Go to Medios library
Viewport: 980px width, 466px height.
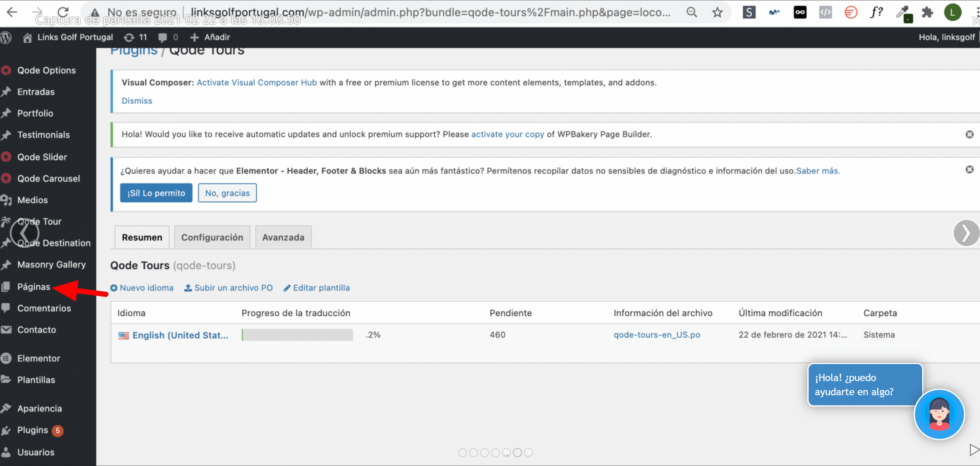click(32, 200)
